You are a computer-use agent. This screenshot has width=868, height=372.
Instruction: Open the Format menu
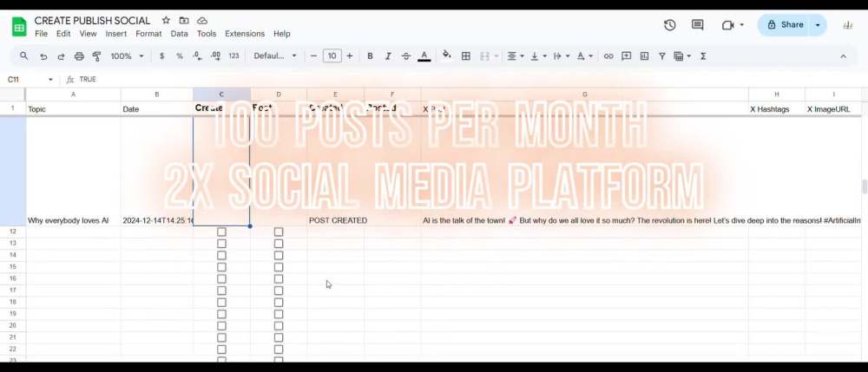[148, 34]
